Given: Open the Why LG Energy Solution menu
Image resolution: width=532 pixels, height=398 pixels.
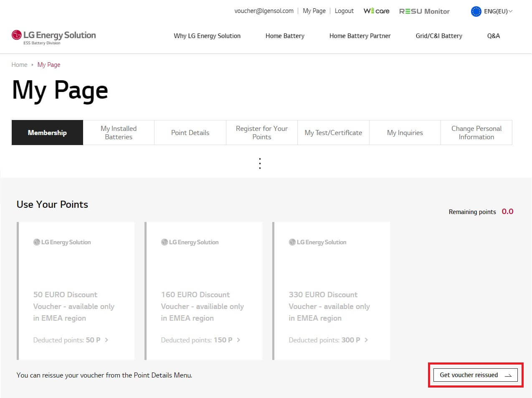Looking at the screenshot, I should pyautogui.click(x=207, y=36).
